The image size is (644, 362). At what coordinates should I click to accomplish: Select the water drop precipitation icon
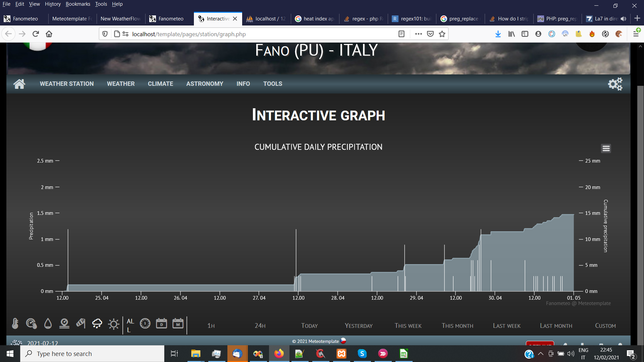[x=48, y=323]
